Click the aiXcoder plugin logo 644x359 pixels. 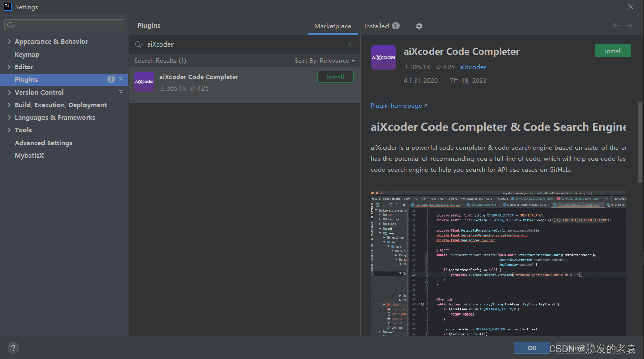point(383,57)
